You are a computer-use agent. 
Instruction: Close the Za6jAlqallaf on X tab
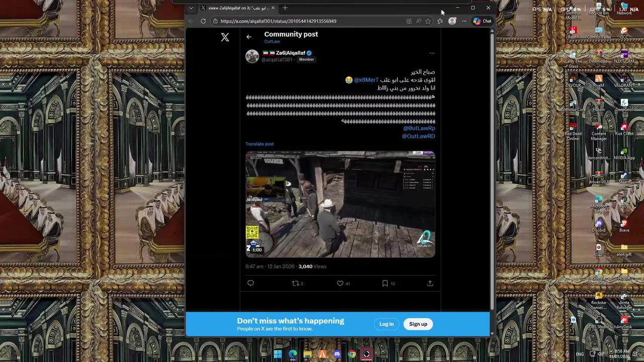(273, 8)
